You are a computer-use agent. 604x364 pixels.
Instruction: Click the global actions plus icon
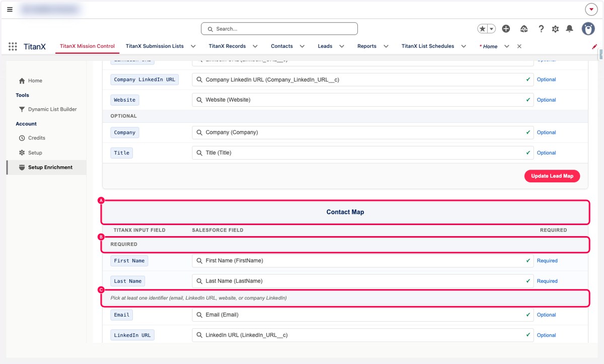point(506,29)
